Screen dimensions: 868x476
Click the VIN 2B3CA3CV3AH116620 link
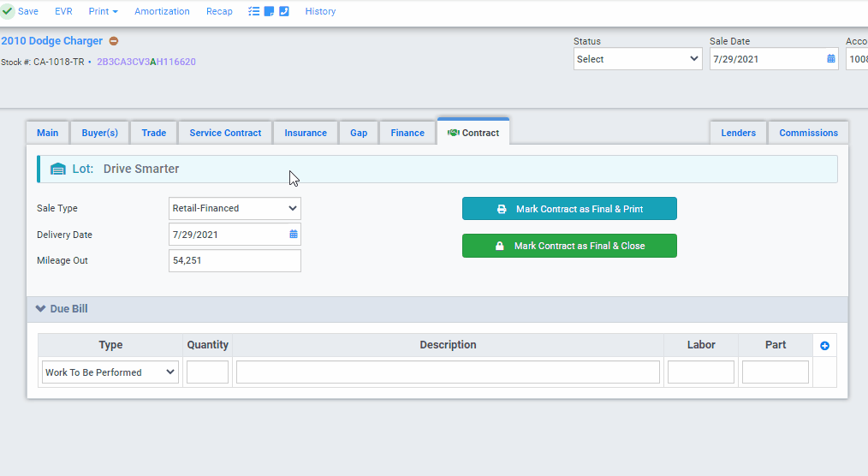[146, 62]
